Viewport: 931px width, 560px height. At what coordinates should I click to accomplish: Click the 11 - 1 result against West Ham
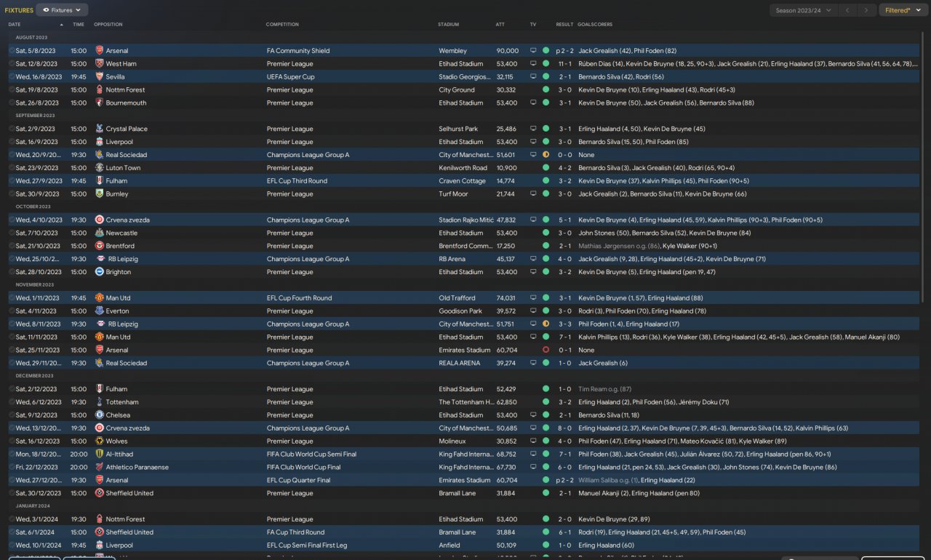[564, 64]
